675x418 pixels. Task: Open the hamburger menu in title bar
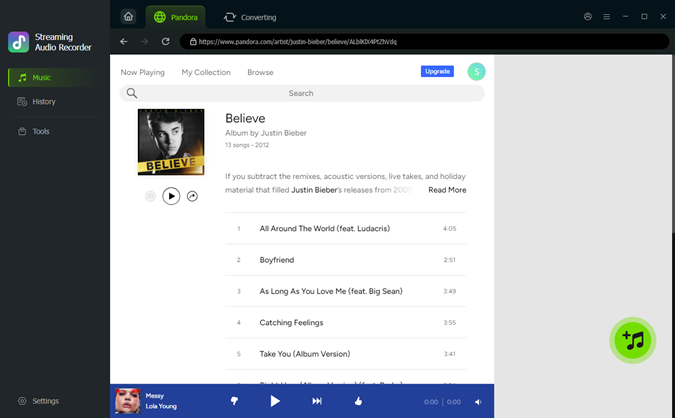(x=607, y=17)
